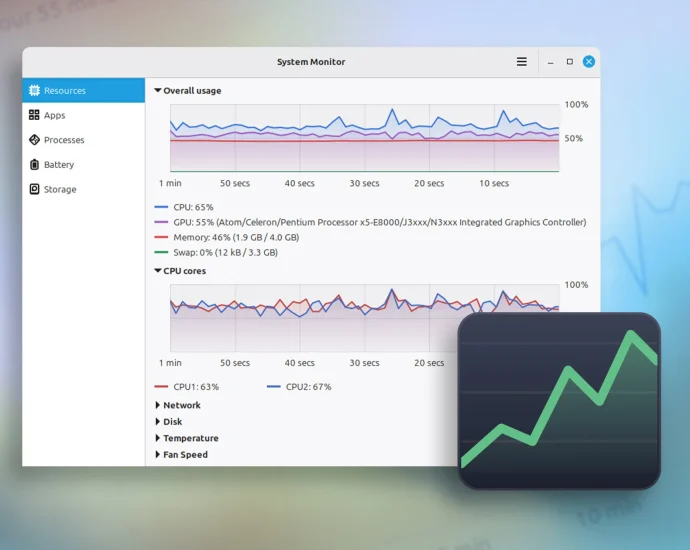Click the Overall usage graph area
This screenshot has height=550, width=690.
pos(364,138)
